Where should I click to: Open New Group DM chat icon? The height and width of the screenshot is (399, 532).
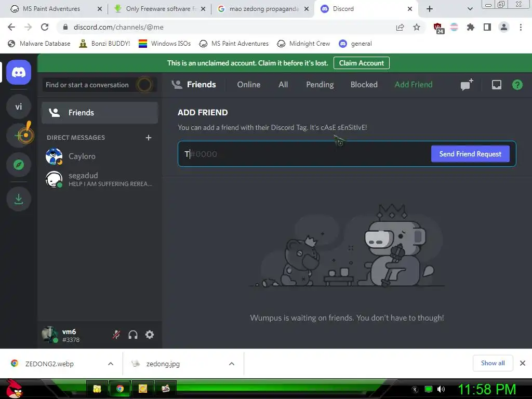coord(467,85)
